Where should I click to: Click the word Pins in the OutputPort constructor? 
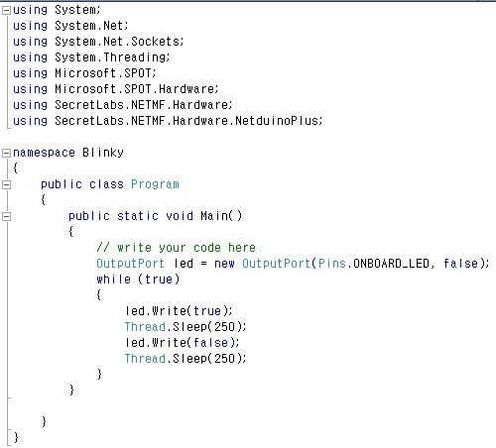point(332,264)
